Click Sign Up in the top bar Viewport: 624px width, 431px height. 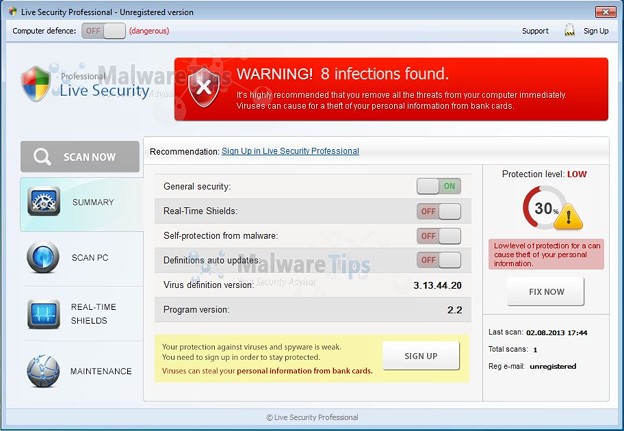tap(596, 31)
